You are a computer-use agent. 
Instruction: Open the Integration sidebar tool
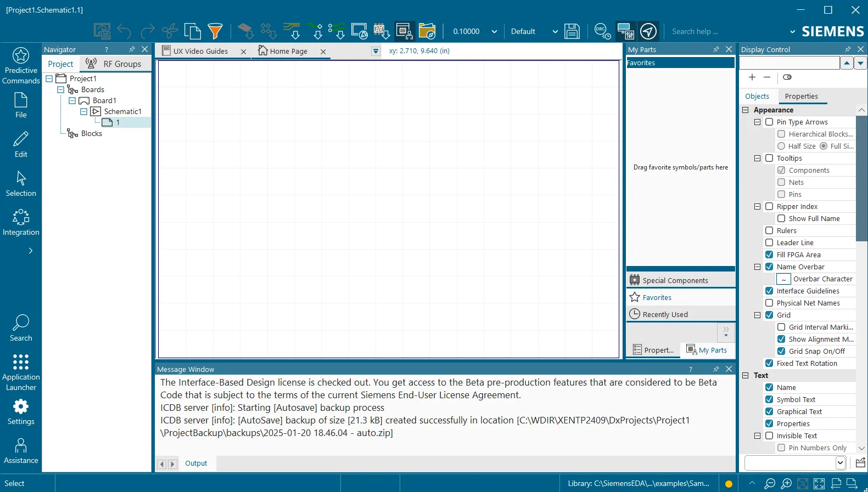[21, 223]
